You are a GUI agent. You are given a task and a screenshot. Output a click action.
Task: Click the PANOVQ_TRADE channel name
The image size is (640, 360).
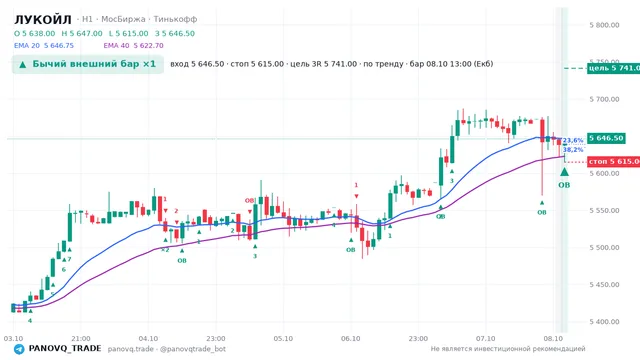pos(65,349)
